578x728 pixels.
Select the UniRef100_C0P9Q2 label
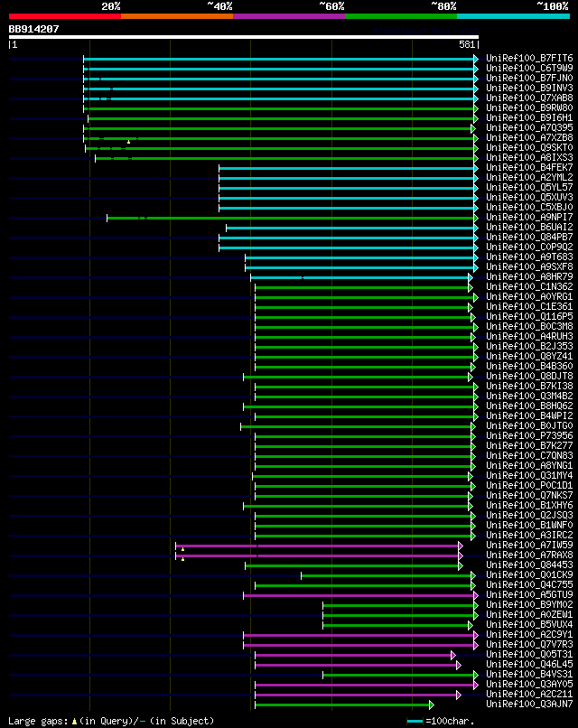529,247
